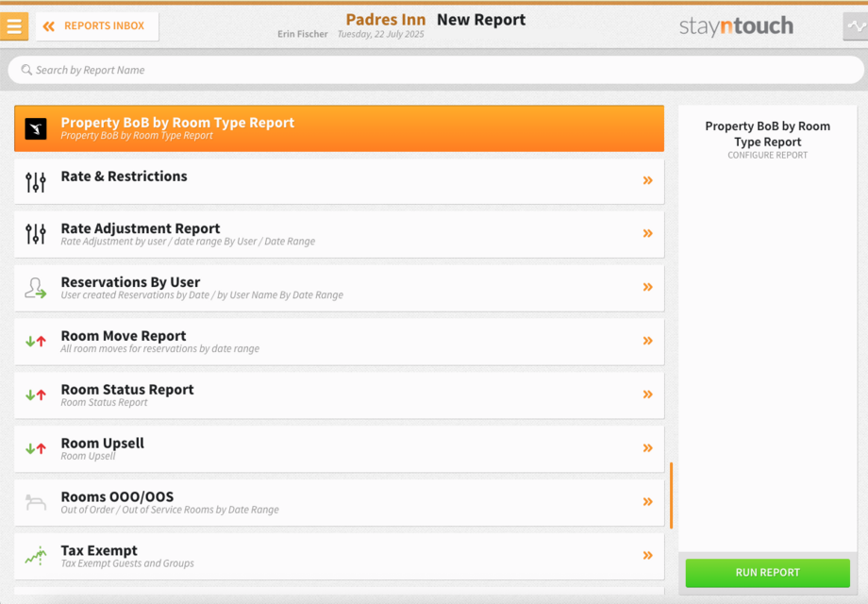Image resolution: width=868 pixels, height=604 pixels.
Task: Expand Tax Exempt chevron
Action: (x=647, y=555)
